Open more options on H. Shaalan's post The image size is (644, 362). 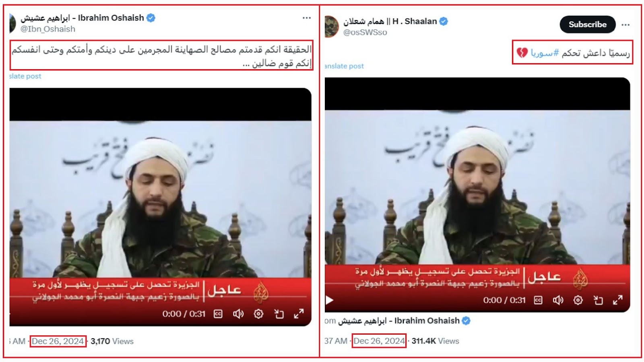(x=625, y=25)
